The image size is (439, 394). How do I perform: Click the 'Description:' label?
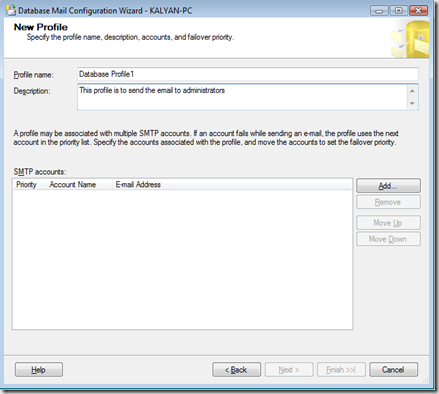[32, 91]
